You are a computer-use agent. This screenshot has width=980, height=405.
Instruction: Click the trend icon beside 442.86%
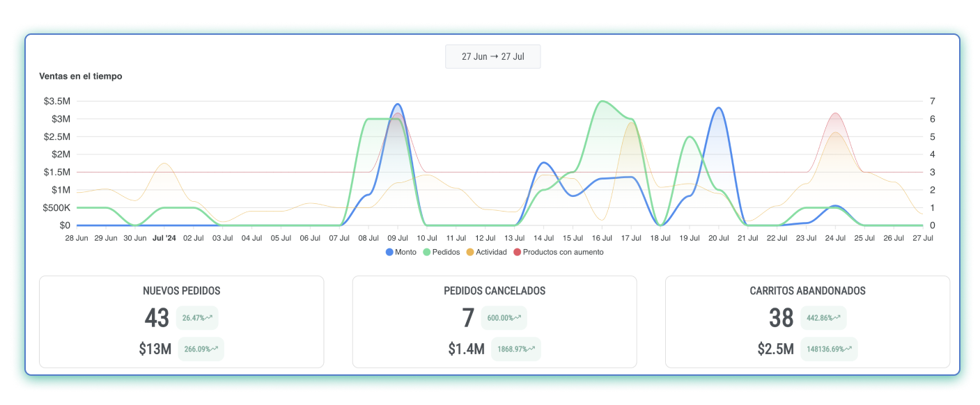pyautogui.click(x=836, y=317)
